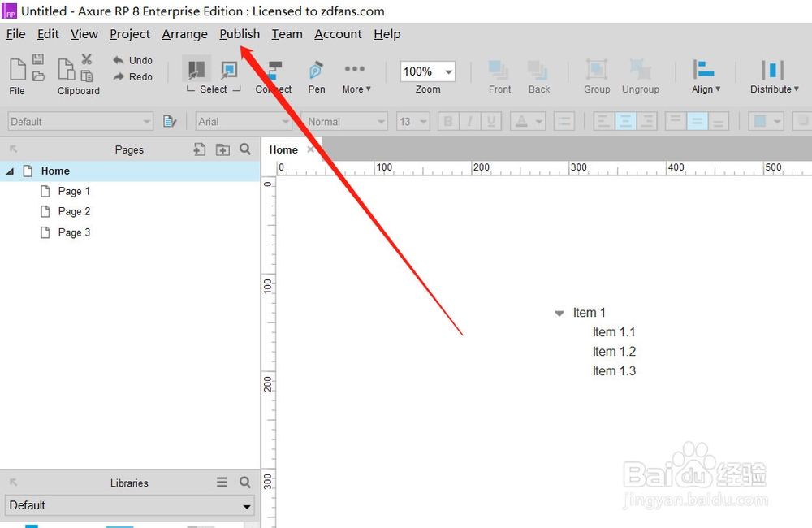The image size is (812, 528).
Task: Open the File menu
Action: click(15, 34)
